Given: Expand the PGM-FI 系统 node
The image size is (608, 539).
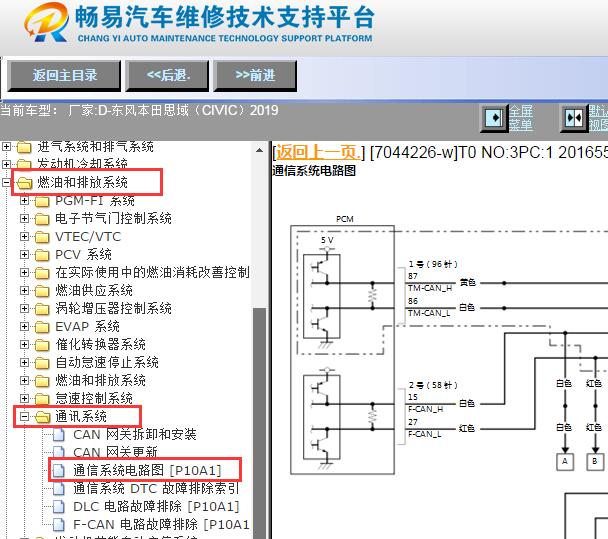Looking at the screenshot, I should (x=24, y=200).
